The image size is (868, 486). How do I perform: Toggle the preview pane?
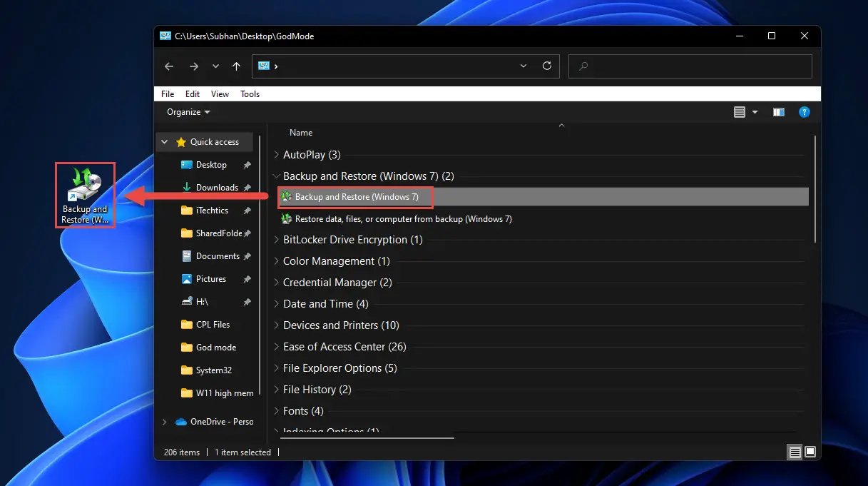coord(779,112)
